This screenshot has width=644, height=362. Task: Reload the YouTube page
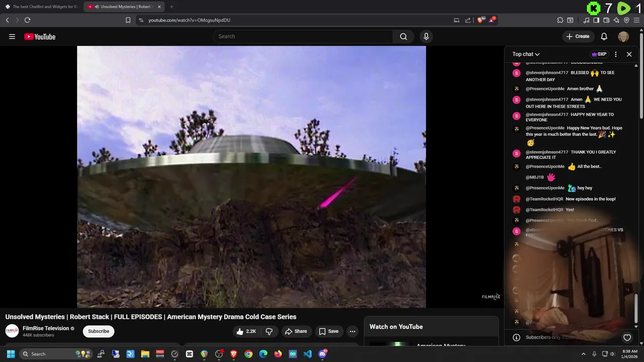[x=27, y=20]
